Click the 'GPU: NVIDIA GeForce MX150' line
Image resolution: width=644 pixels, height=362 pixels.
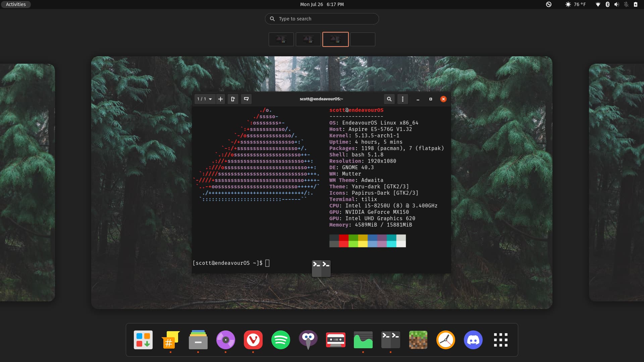point(369,212)
